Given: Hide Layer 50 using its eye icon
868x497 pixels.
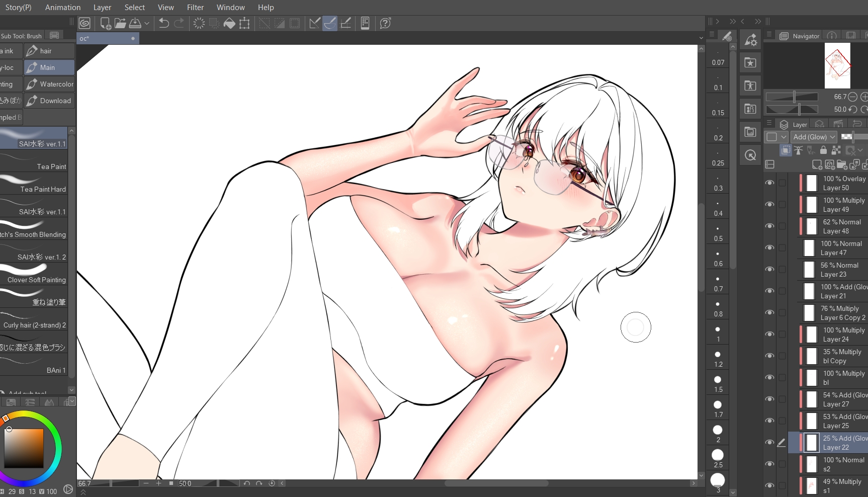Looking at the screenshot, I should click(769, 183).
